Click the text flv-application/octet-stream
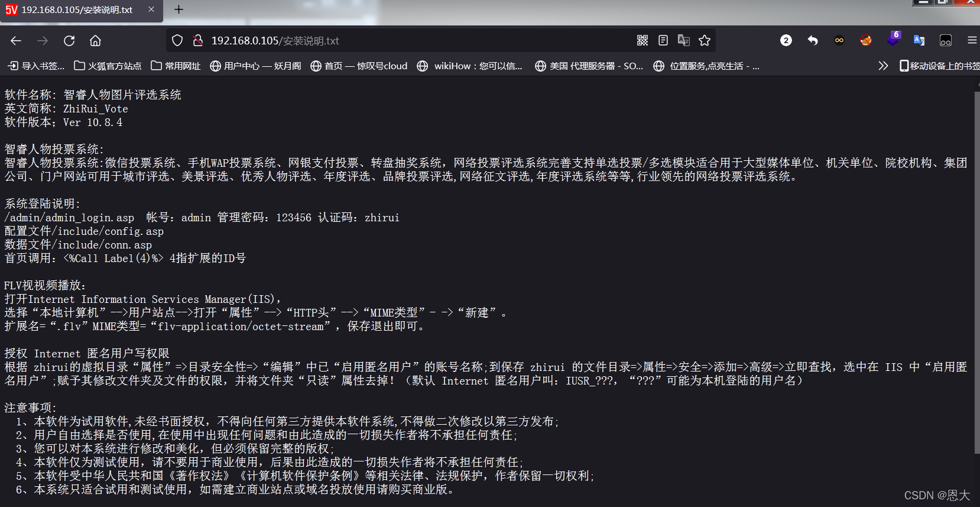Screen dimensions: 980x507 click(x=241, y=327)
